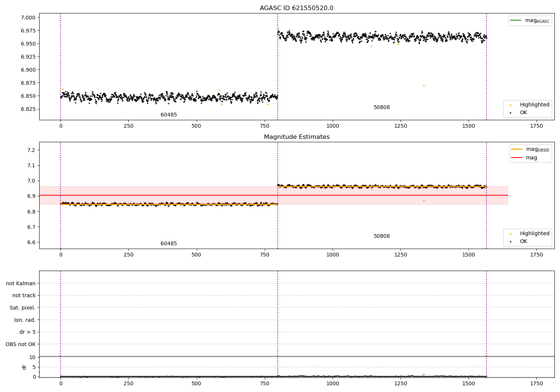Click the '250' x-axis tick of the top plot

coord(128,126)
